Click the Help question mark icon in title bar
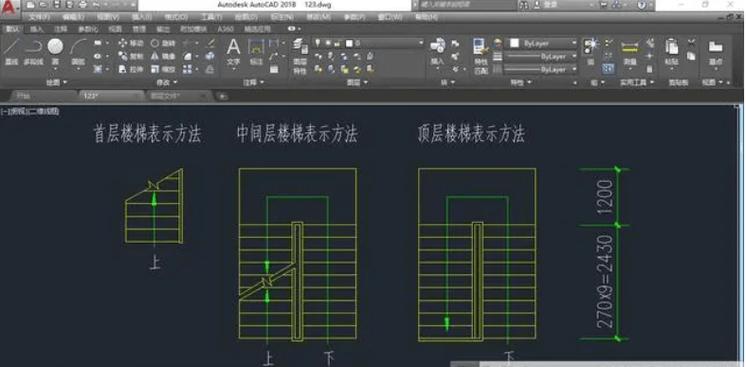746x367 pixels. 641,5
